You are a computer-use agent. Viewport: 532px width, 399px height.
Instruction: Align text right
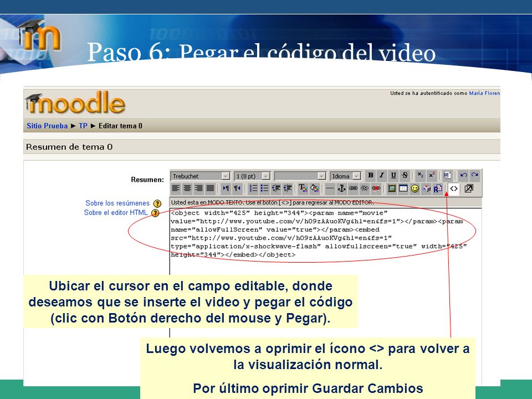tap(199, 188)
